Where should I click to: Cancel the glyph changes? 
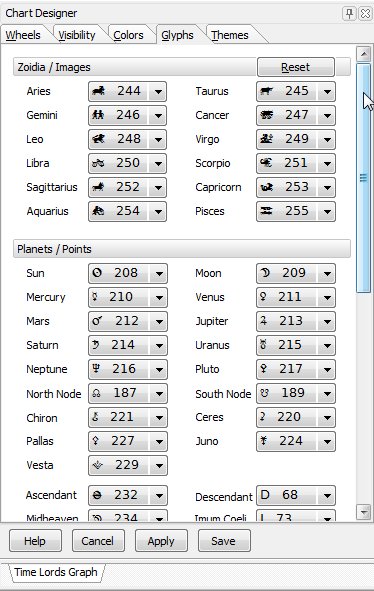tap(98, 541)
